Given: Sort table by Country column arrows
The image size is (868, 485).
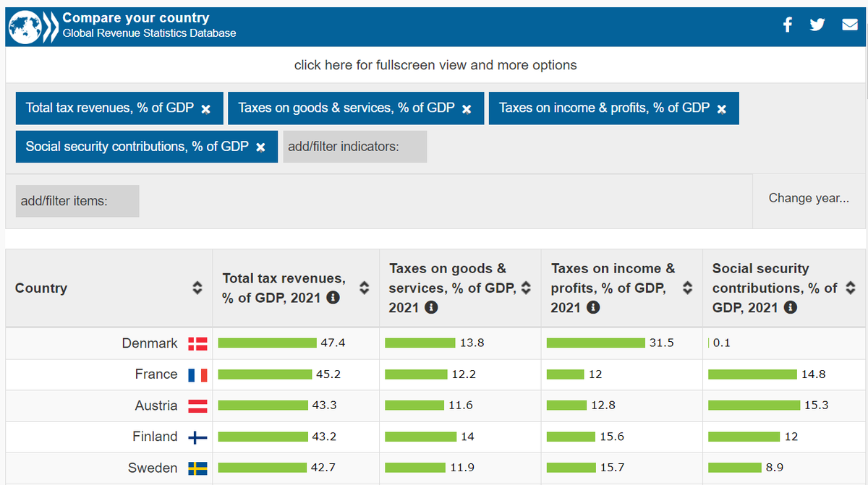Looking at the screenshot, I should pos(197,288).
